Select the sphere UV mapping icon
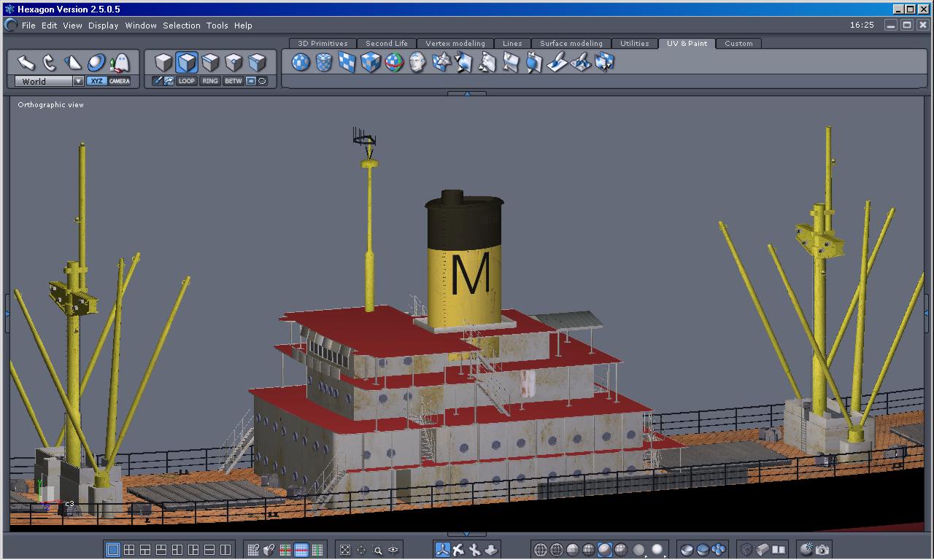 tap(301, 63)
